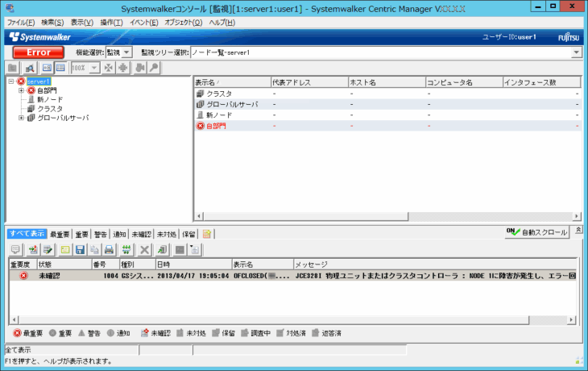Click the shrink-to-center arrows icon
This screenshot has height=371, width=588.
coord(109,68)
